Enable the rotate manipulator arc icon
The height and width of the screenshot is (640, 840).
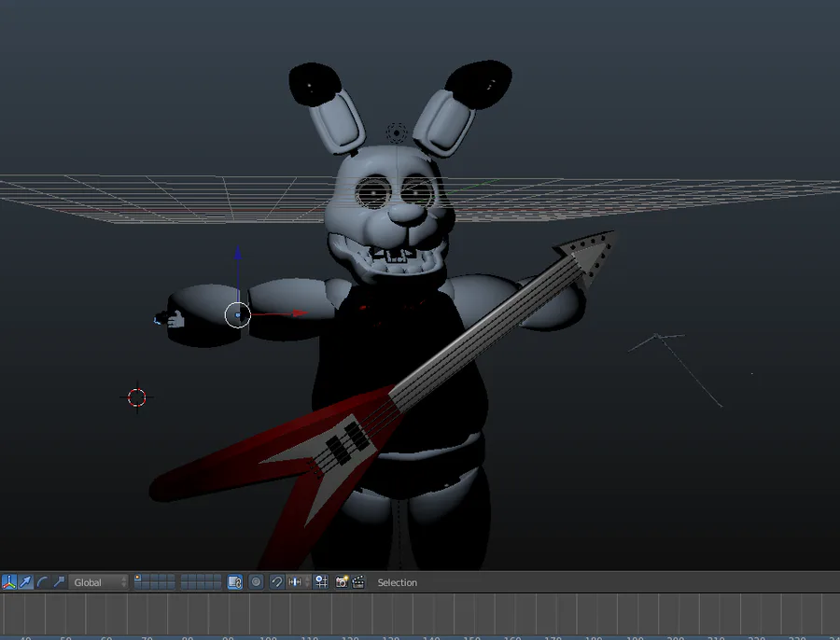coord(42,581)
